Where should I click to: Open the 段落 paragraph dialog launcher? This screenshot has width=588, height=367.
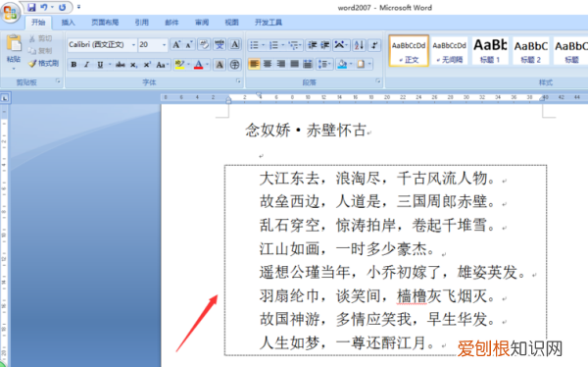[x=378, y=81]
